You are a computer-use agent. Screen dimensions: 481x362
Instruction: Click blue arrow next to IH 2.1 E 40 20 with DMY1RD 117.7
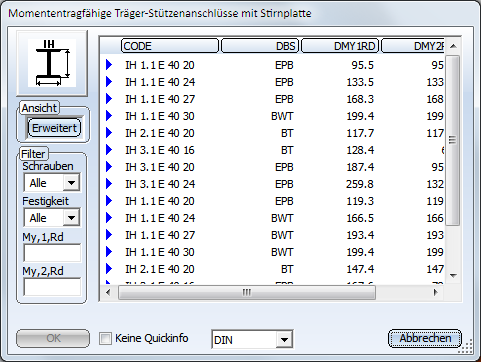point(109,133)
